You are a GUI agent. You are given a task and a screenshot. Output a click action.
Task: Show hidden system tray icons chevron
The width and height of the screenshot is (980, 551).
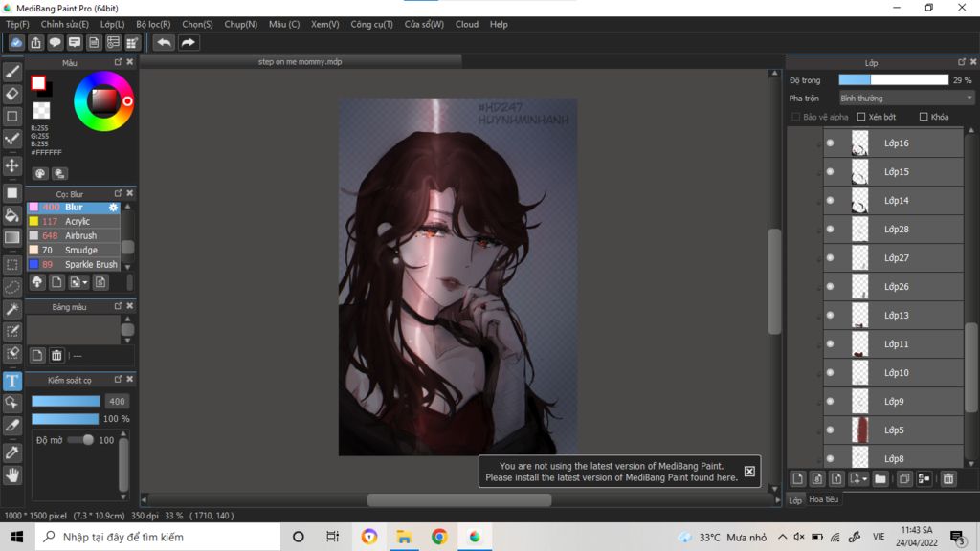(783, 537)
